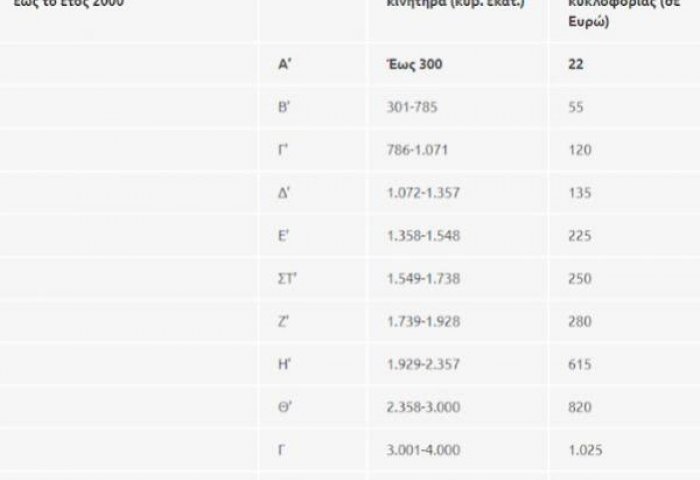
Task: Select the Β' category row label
Action: [x=284, y=107]
